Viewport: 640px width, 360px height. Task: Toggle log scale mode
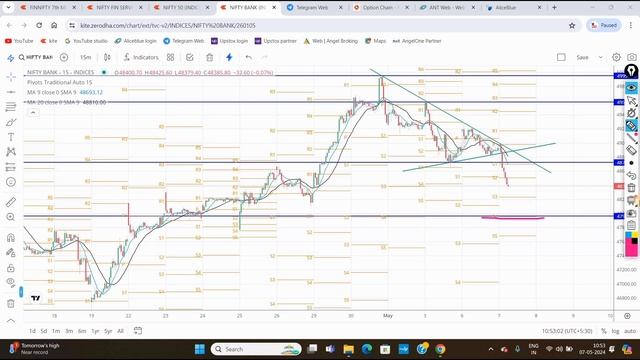click(615, 331)
